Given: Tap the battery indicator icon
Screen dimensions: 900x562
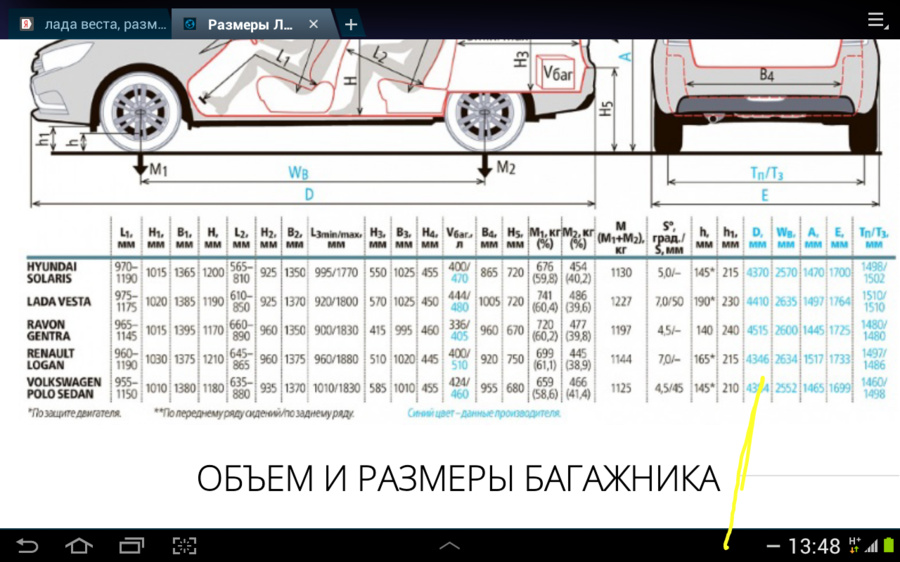Looking at the screenshot, I should tap(889, 545).
